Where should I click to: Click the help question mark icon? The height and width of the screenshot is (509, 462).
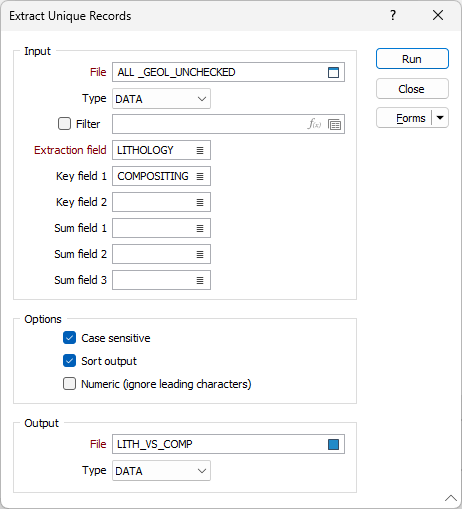pos(393,15)
